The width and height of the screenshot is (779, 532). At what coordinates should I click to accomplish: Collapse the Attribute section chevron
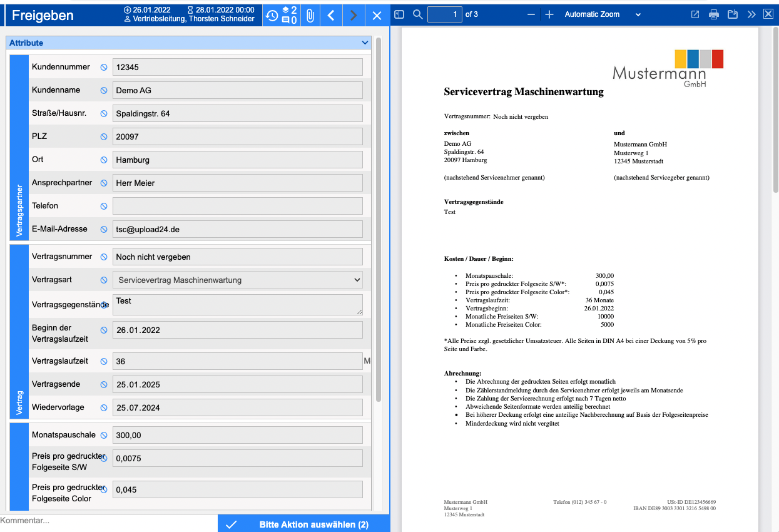[365, 43]
